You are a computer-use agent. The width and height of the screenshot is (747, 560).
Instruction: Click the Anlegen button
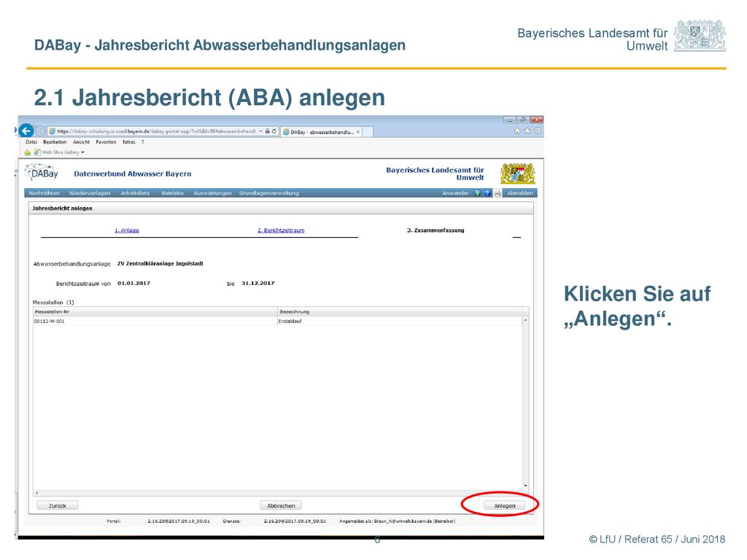point(504,506)
